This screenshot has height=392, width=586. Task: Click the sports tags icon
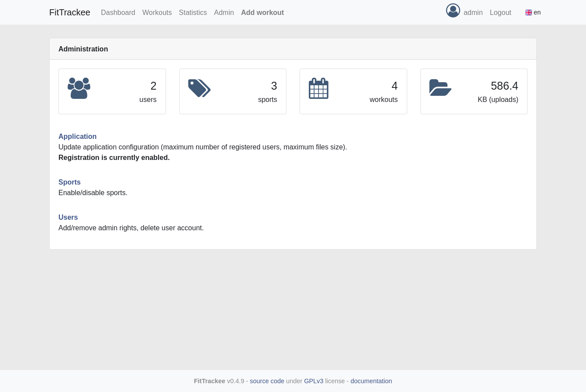pos(199,88)
